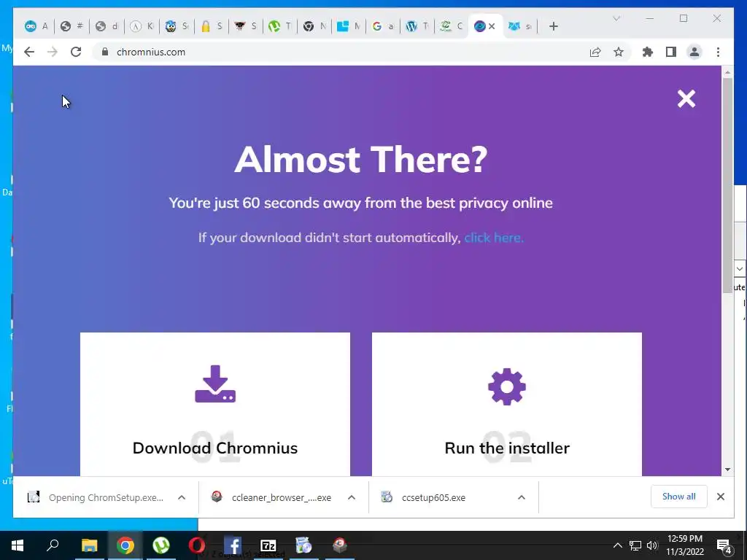The height and width of the screenshot is (560, 747).
Task: Open the Windows Start menu
Action: coord(18,545)
